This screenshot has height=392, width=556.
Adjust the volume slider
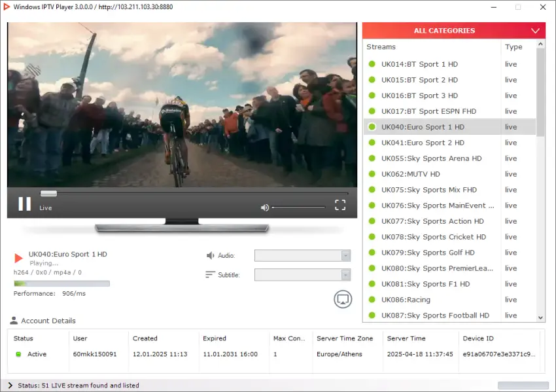tap(298, 207)
